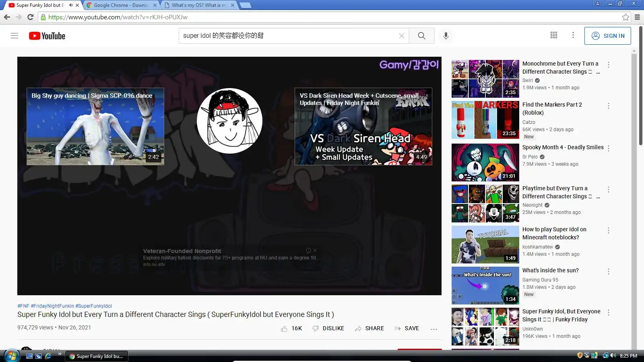Click the system tray volume icon
Viewport: 644px width, 362px height.
point(613,355)
